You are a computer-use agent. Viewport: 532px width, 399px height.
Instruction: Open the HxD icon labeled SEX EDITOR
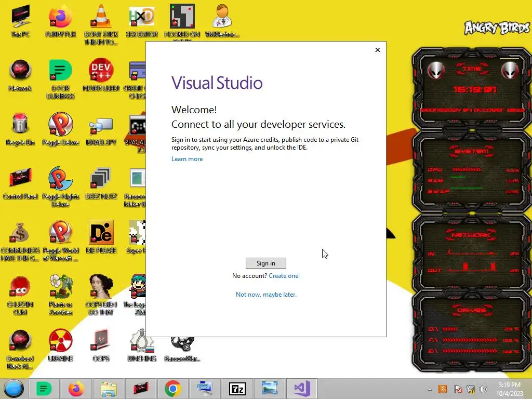click(142, 21)
